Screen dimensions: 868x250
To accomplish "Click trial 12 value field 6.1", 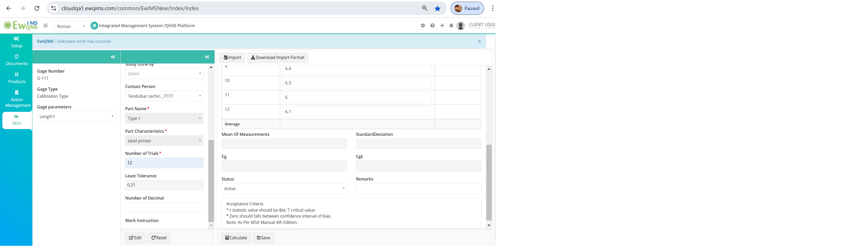I will click(x=357, y=112).
